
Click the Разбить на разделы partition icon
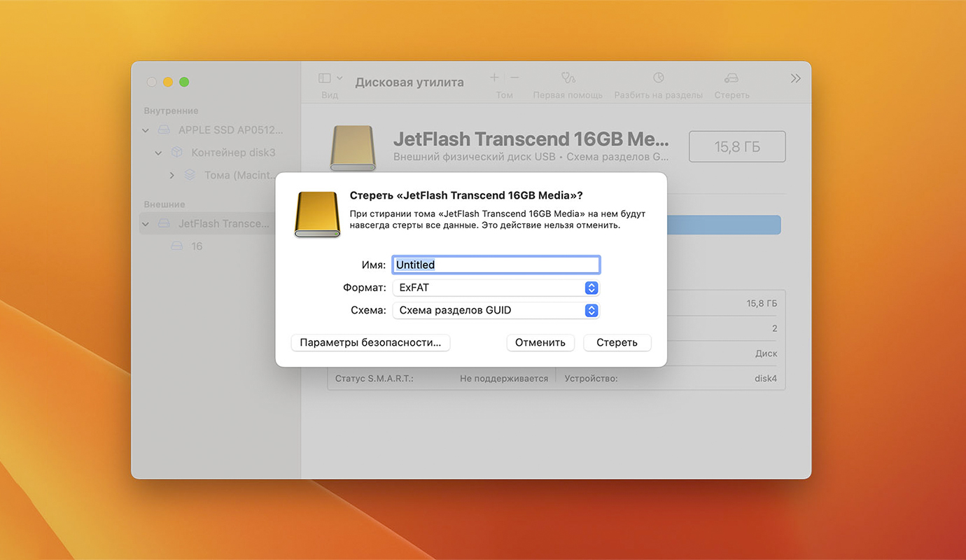(658, 78)
